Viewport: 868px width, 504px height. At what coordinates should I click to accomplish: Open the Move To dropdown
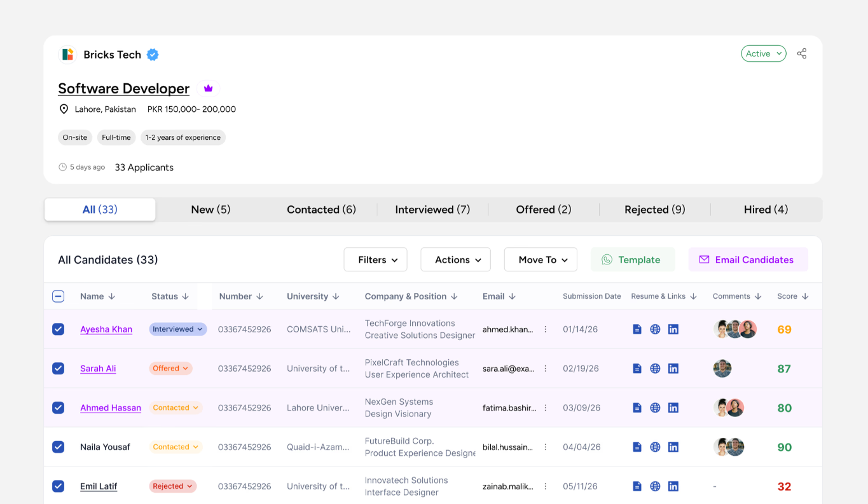[x=541, y=259]
